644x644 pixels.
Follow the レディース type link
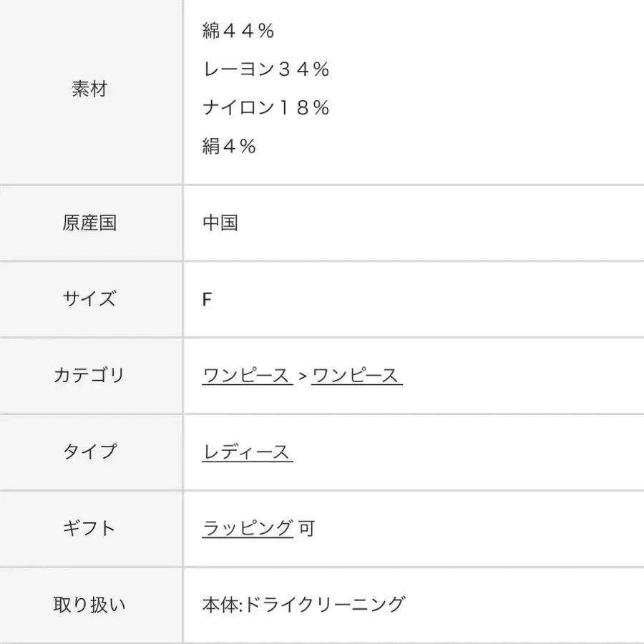[247, 452]
